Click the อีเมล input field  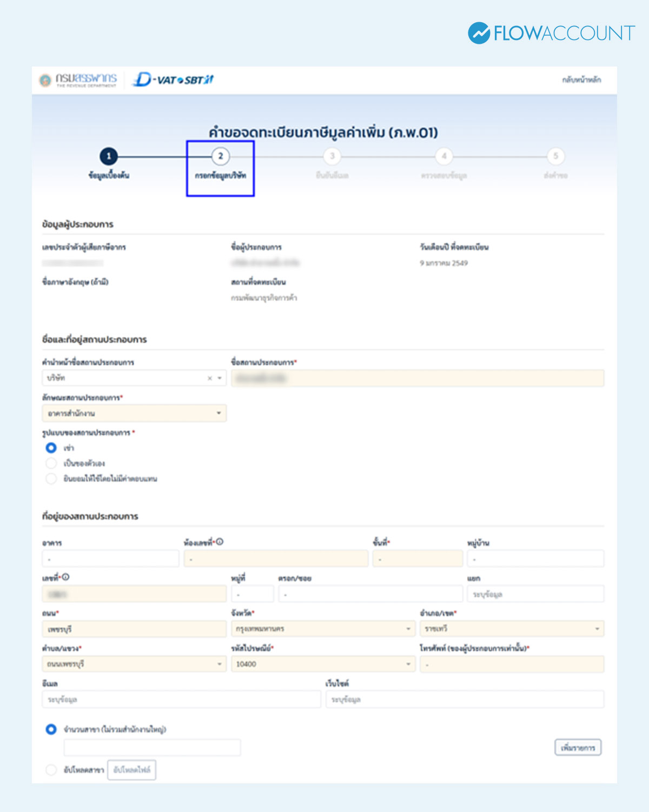click(x=181, y=700)
